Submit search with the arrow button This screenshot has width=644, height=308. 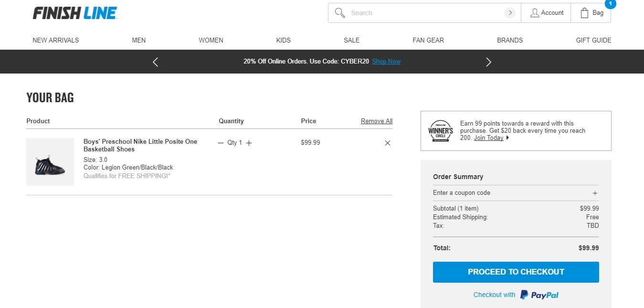[510, 13]
